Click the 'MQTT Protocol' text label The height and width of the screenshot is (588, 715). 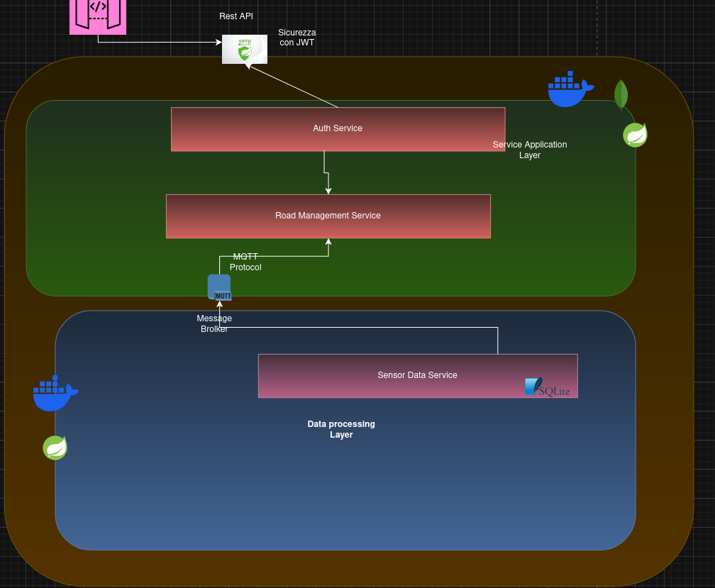click(245, 262)
